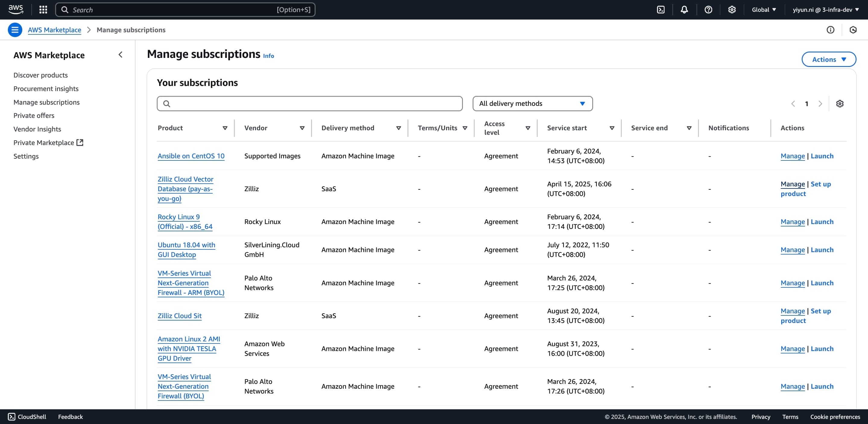Launch Ansible on CentOS 10
Viewport: 868px width, 424px height.
click(x=822, y=156)
